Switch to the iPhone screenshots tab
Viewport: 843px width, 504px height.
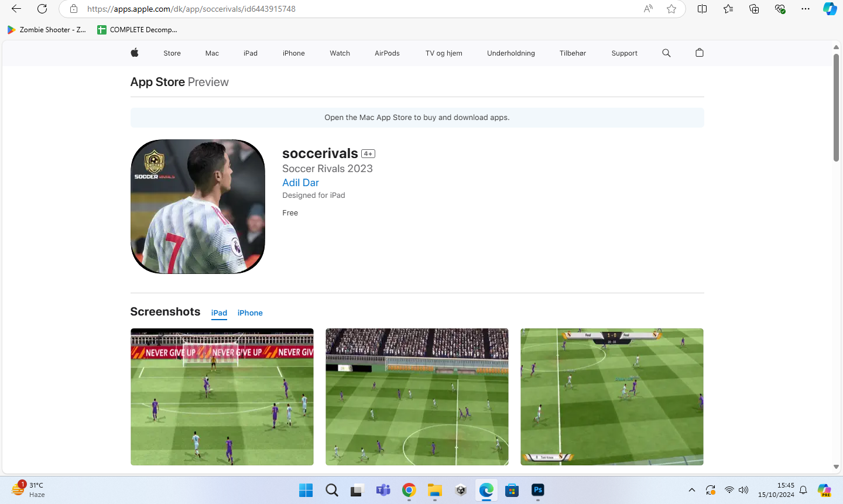[x=250, y=313]
